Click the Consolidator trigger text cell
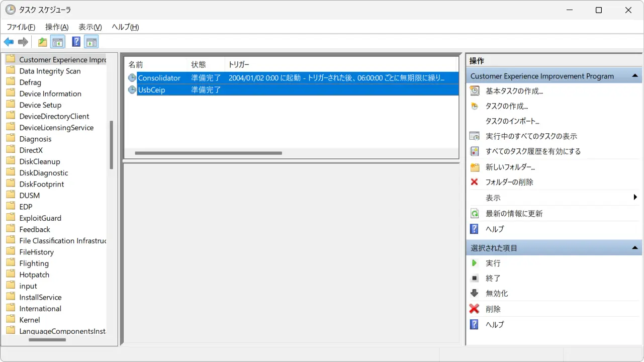Image resolution: width=644 pixels, height=362 pixels. 336,78
